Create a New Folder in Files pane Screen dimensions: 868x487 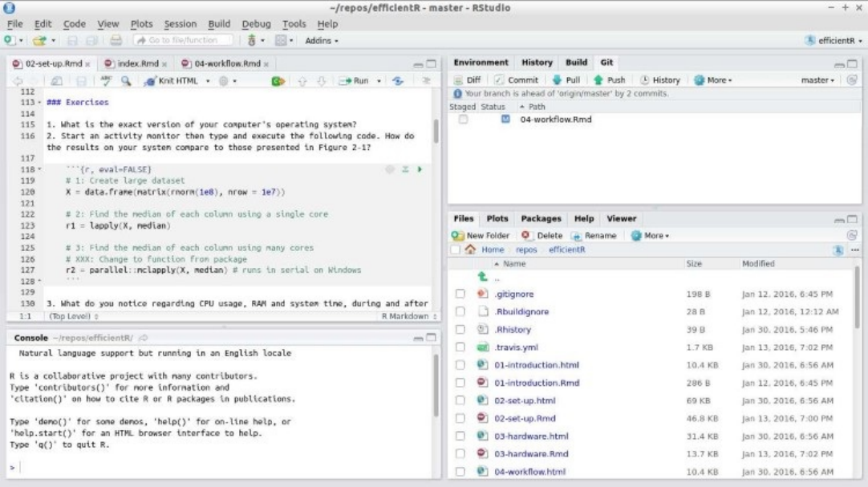click(482, 235)
